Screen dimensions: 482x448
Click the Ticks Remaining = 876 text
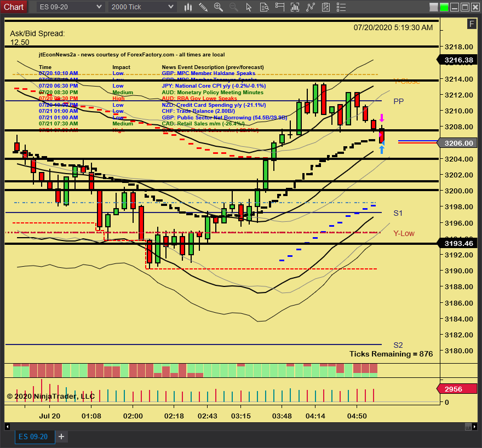point(391,354)
